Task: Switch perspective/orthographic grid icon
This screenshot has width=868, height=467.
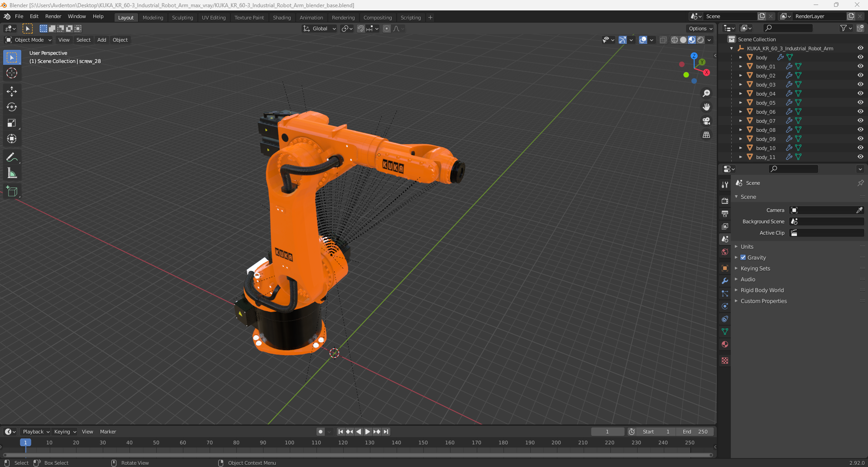Action: (706, 135)
